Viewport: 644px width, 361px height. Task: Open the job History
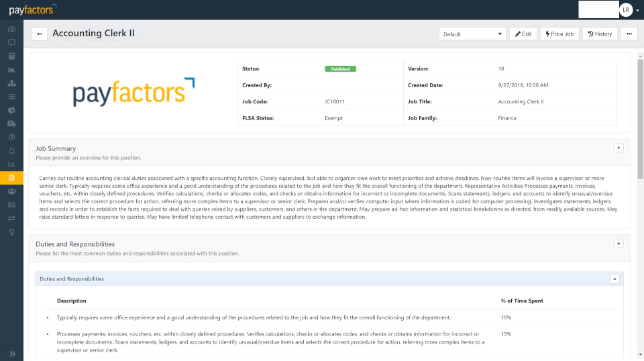pyautogui.click(x=600, y=34)
